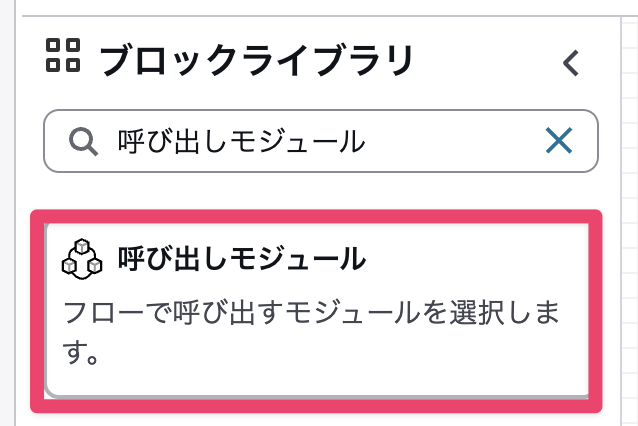Click the magnifying glass search icon
Viewport: 638px width, 426px height.
click(x=83, y=142)
